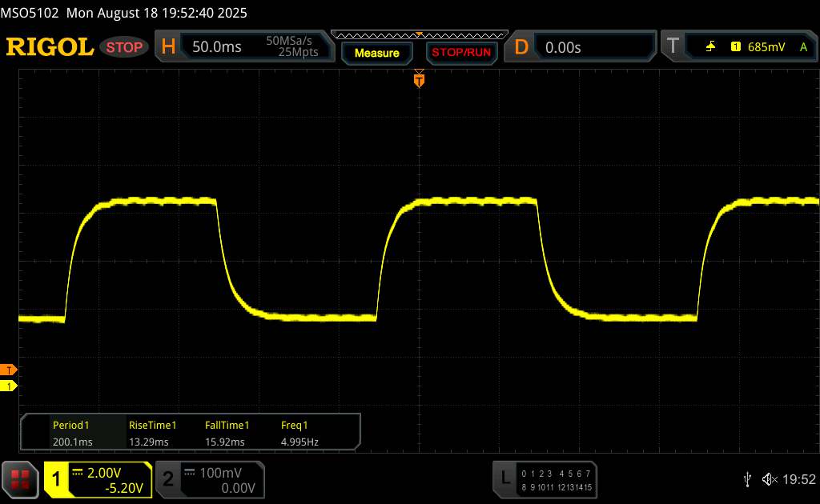Click the USB connection status icon
Viewport: 820px width, 504px height.
747,478
